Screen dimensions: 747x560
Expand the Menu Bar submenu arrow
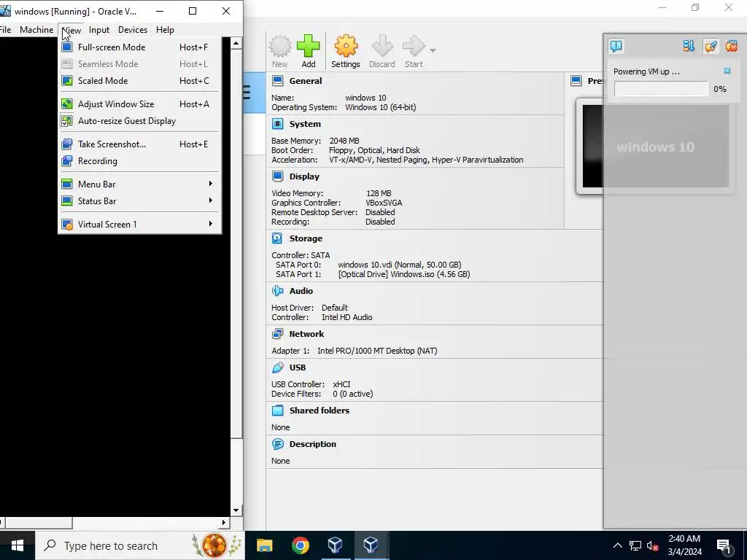211,184
